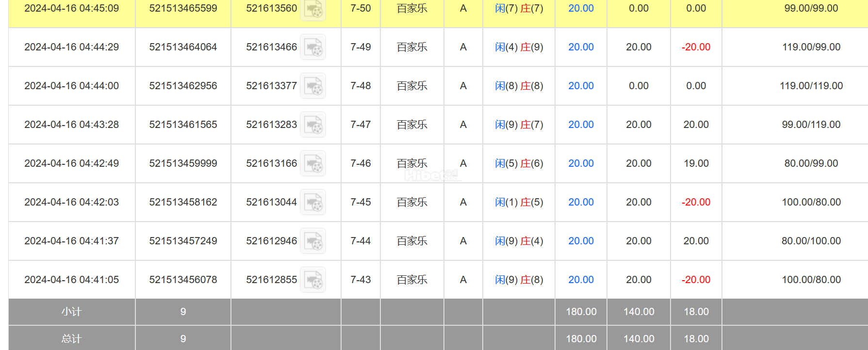868x350 pixels.
Task: Select order number 521513459999
Action: 183,163
